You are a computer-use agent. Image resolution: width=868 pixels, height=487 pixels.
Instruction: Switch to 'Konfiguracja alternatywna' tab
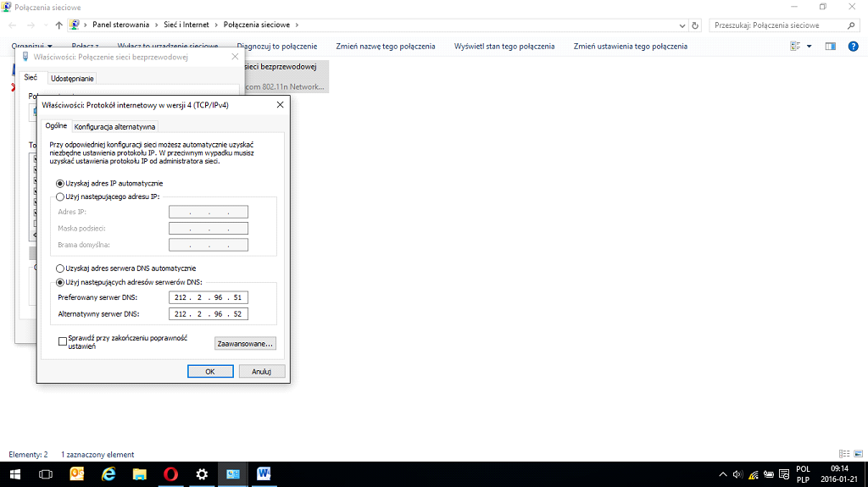[x=114, y=127]
